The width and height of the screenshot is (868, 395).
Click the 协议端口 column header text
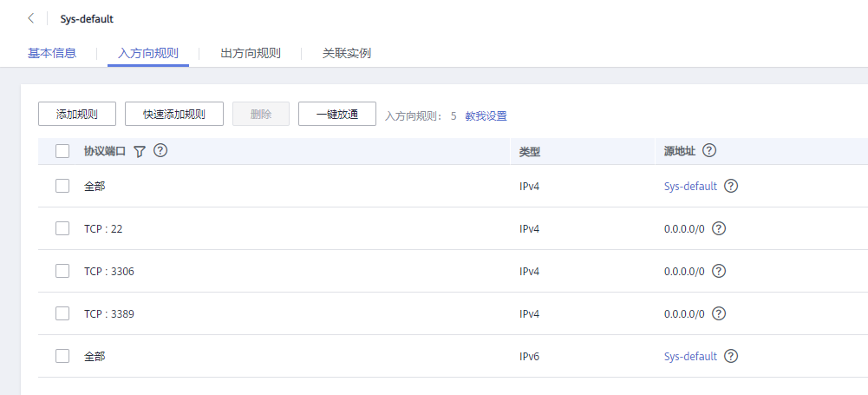pyautogui.click(x=105, y=151)
